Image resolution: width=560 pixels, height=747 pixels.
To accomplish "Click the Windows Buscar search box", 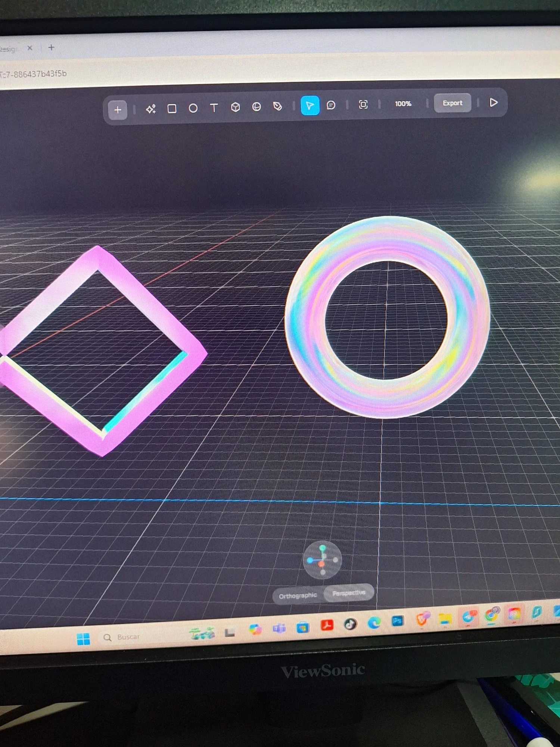I will tap(142, 637).
